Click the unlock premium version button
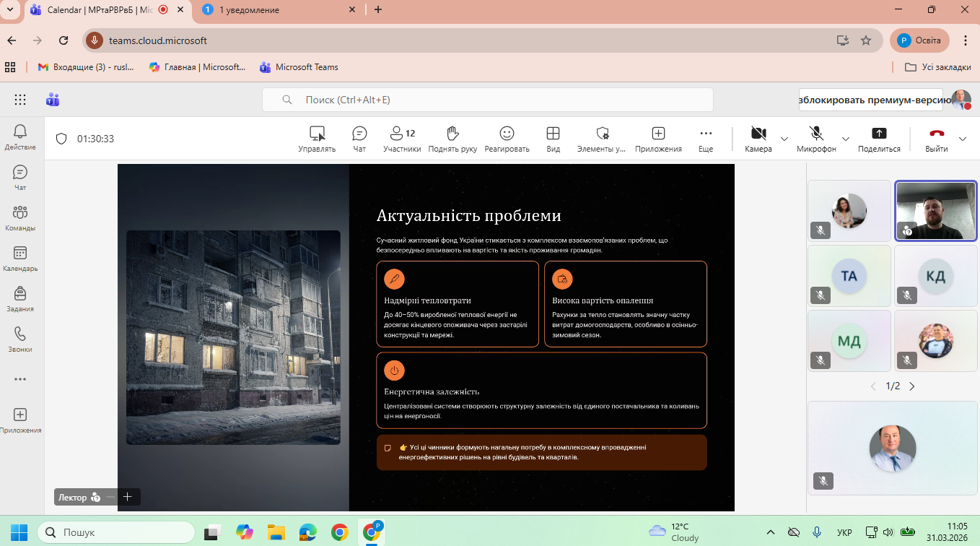Image resolution: width=980 pixels, height=546 pixels. 870,100
